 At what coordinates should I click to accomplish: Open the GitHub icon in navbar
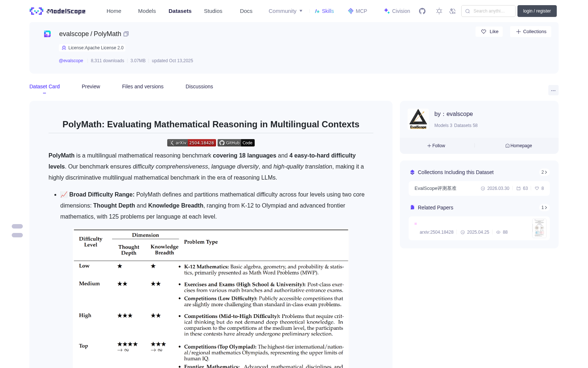[x=422, y=11]
